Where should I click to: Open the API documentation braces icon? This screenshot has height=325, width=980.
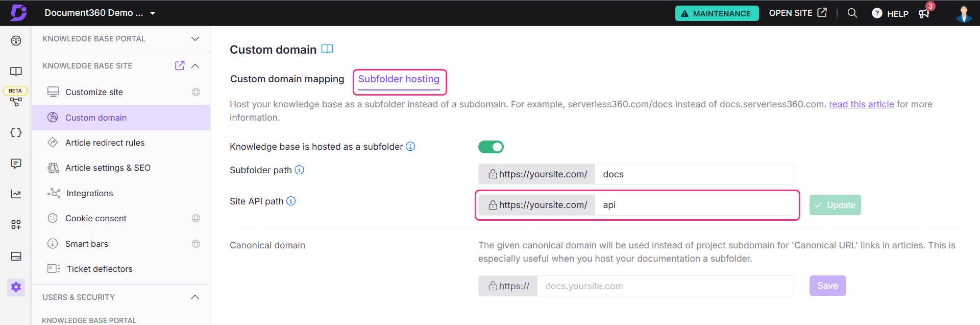pyautogui.click(x=16, y=132)
